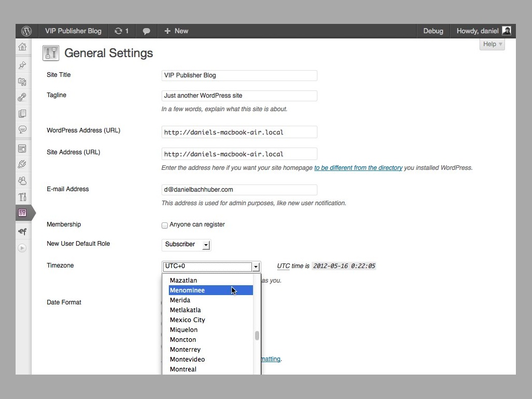Enable Anyone can register checkbox
Screen dimensions: 532x399
(165, 225)
